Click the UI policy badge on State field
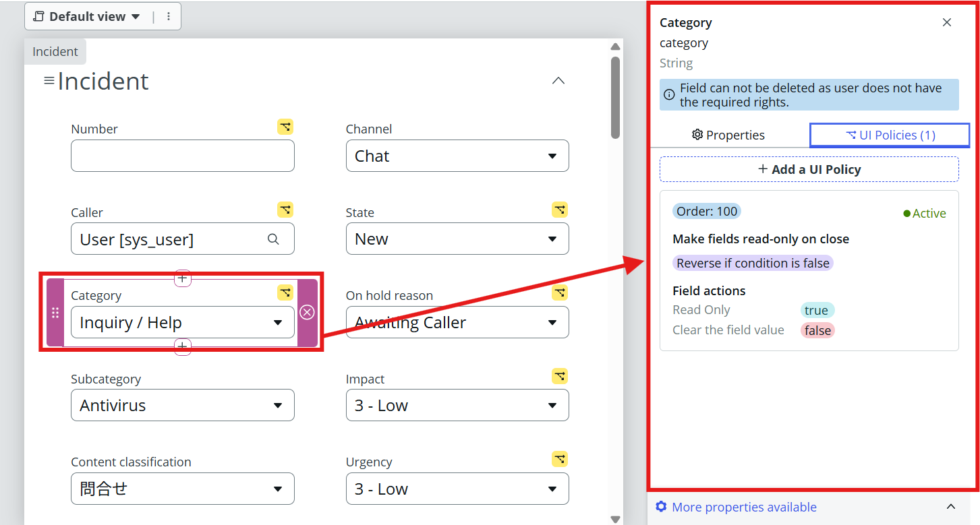The height and width of the screenshot is (525, 980). (559, 210)
